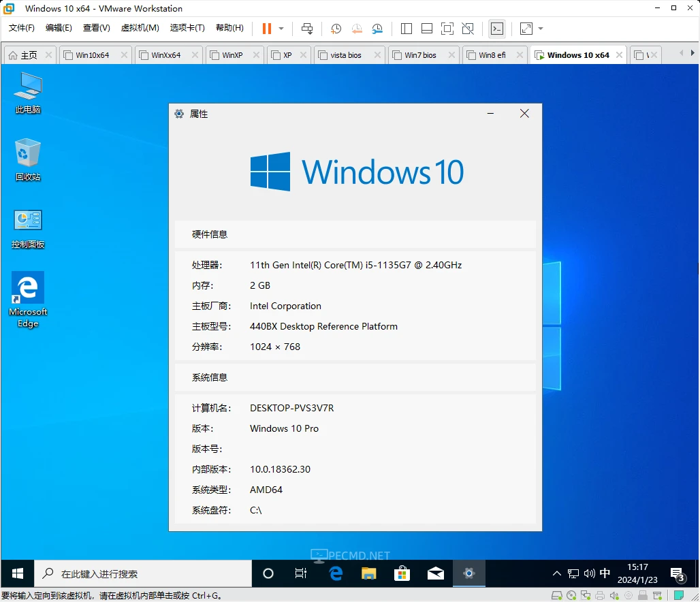Image resolution: width=700 pixels, height=602 pixels.
Task: Switch to Unity mode icon
Action: click(468, 29)
